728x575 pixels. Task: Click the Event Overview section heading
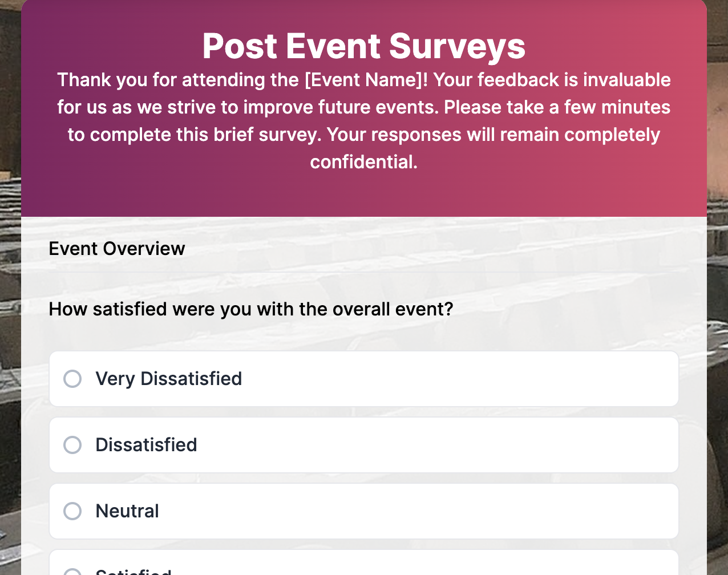coord(116,249)
